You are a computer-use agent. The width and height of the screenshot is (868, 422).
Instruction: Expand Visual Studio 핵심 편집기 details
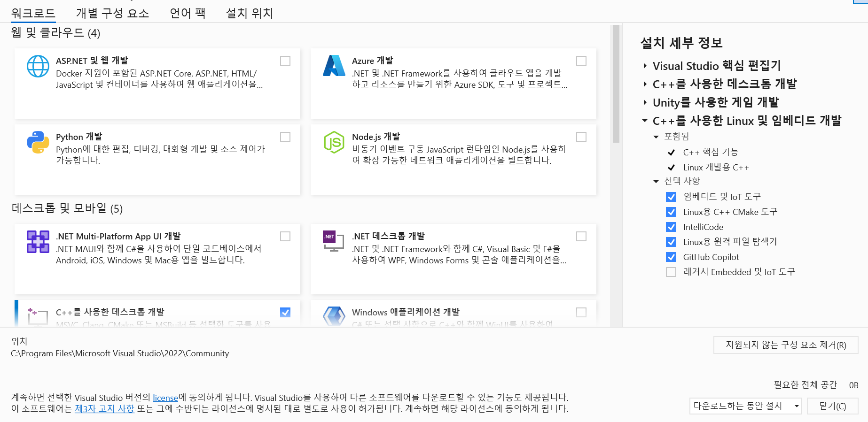[x=645, y=66]
